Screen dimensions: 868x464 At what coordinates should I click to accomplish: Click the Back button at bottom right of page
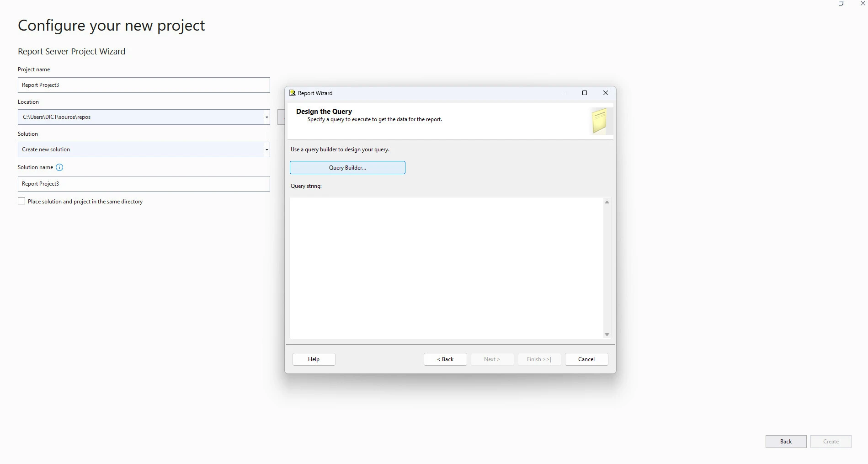point(786,442)
